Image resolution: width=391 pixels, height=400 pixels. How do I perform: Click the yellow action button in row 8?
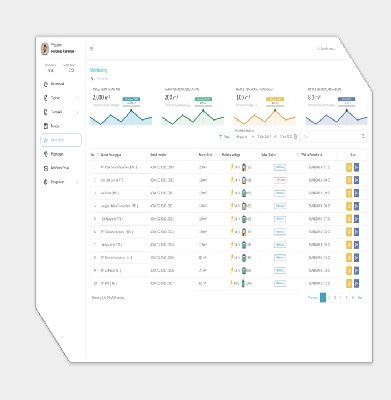(x=349, y=258)
